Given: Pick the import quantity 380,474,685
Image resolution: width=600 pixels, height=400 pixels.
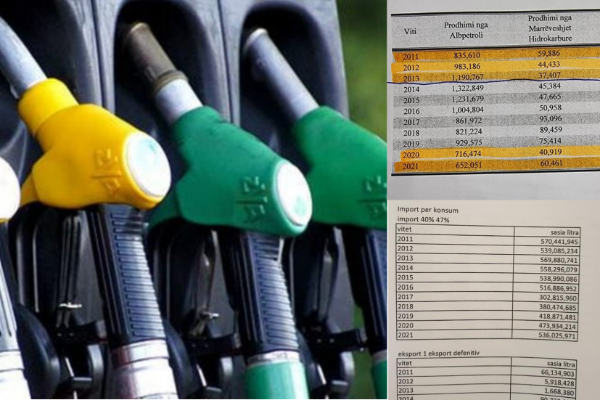Looking at the screenshot, I should pyautogui.click(x=558, y=307).
